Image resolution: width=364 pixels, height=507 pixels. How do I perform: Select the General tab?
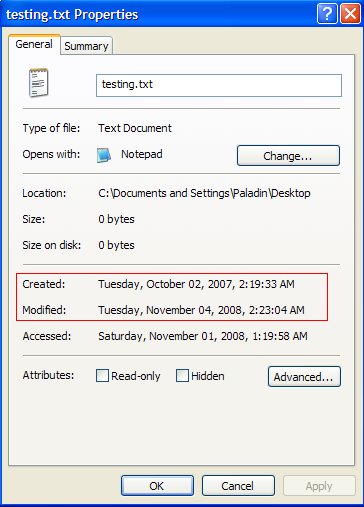click(34, 44)
